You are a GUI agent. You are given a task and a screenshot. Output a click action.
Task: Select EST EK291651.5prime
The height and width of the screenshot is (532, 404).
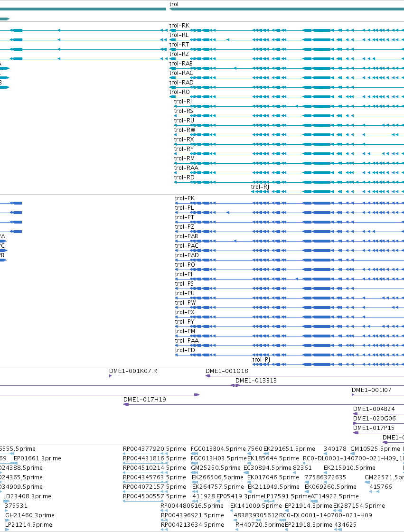289,449
